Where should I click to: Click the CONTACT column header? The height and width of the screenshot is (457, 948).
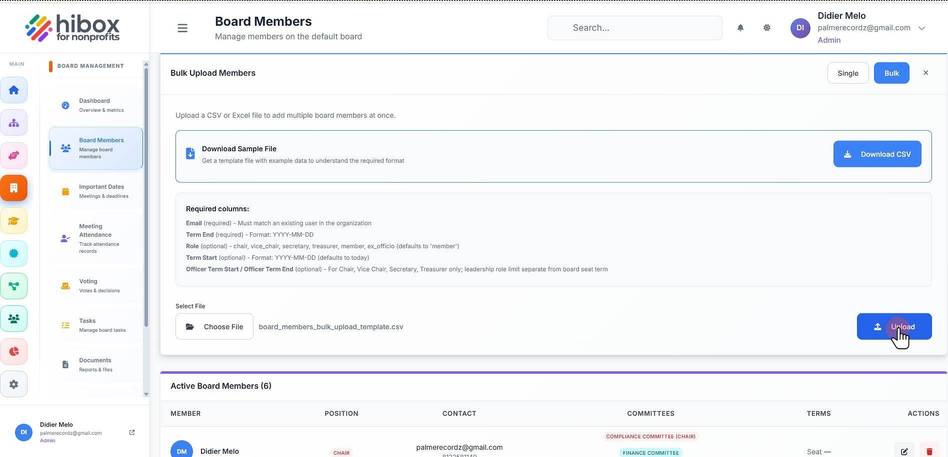coord(459,413)
